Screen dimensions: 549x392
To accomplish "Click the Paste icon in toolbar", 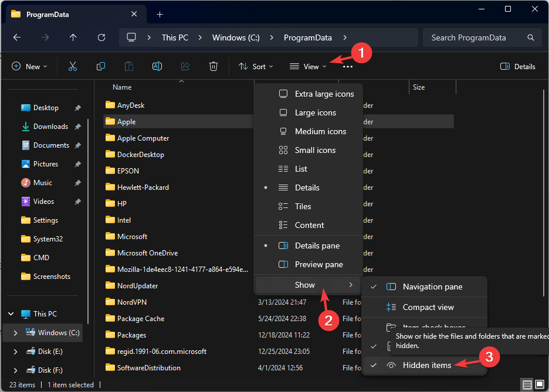I will click(x=128, y=66).
